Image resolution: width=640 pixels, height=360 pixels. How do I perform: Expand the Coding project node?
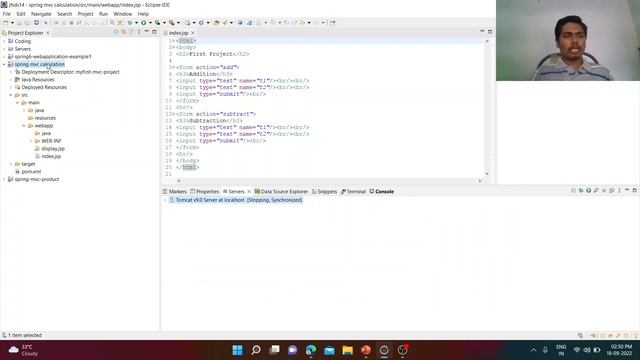(4, 41)
